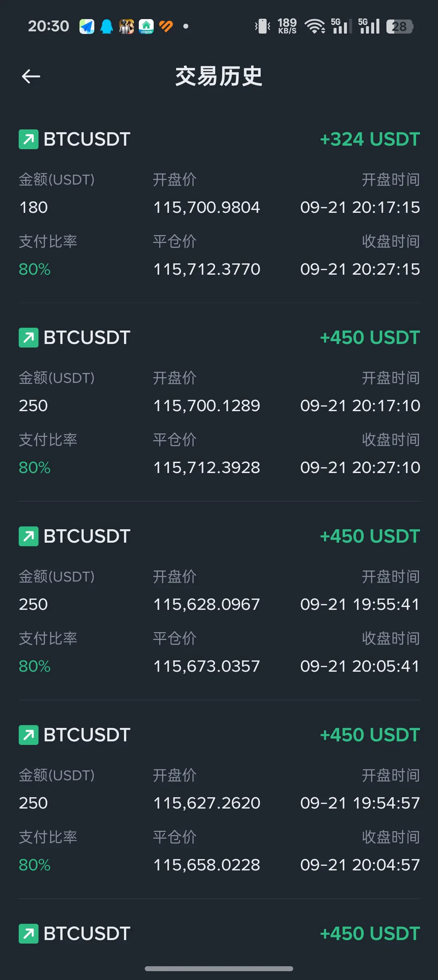Tap up-arrow icon of trade opened 20:17:10
This screenshot has width=438, height=980.
pos(29,337)
